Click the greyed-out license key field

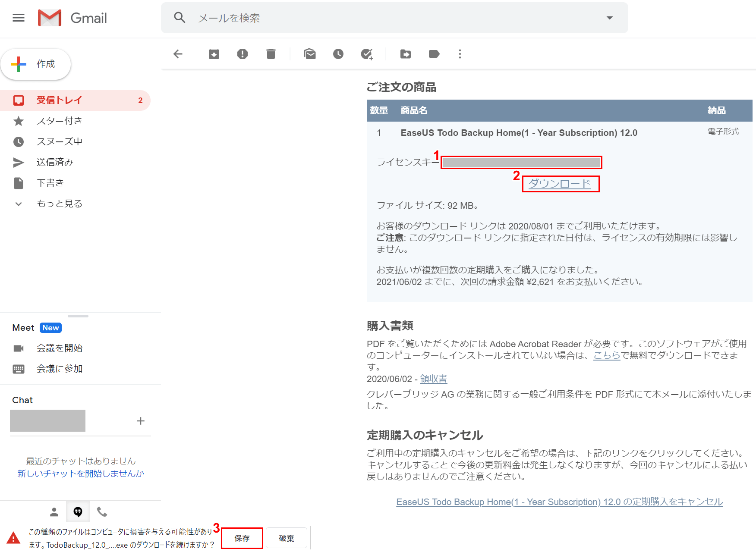click(x=521, y=163)
